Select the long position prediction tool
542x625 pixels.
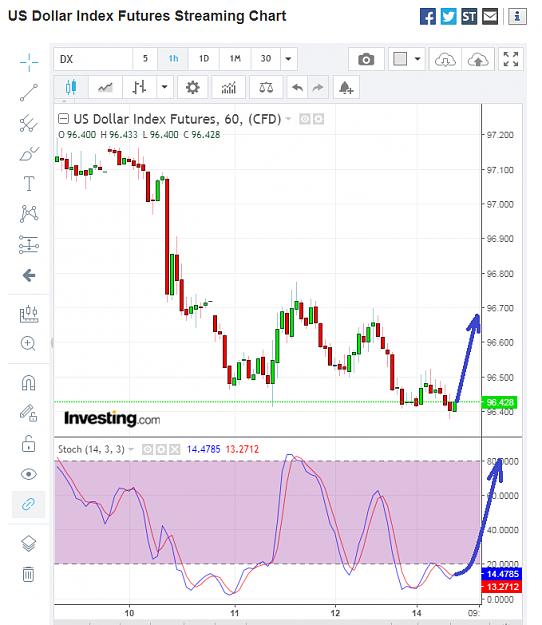[x=29, y=244]
